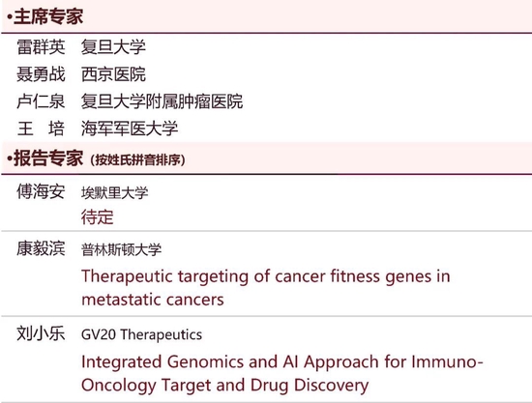Select the name 王培
532x403 pixels.
[x=41, y=129]
